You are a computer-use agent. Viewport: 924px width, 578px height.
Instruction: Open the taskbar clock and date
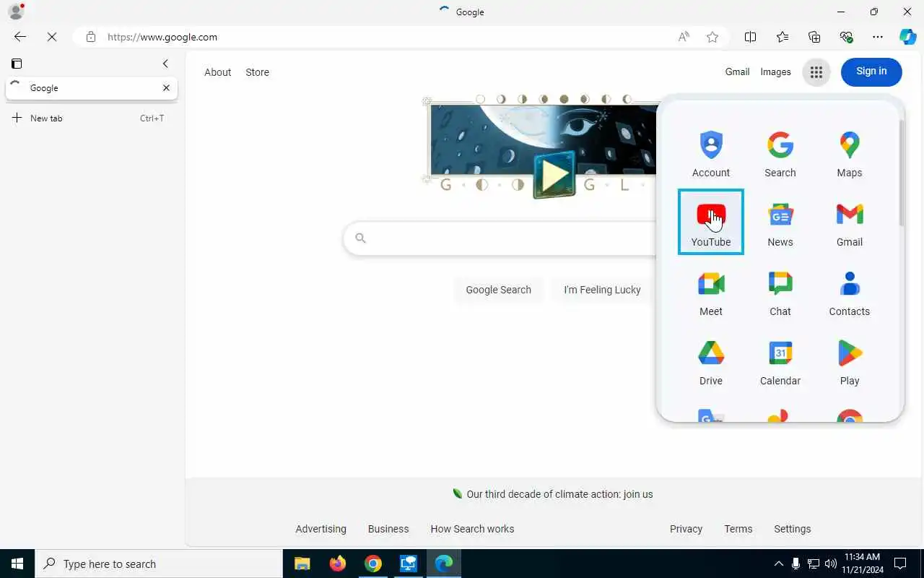(862, 564)
